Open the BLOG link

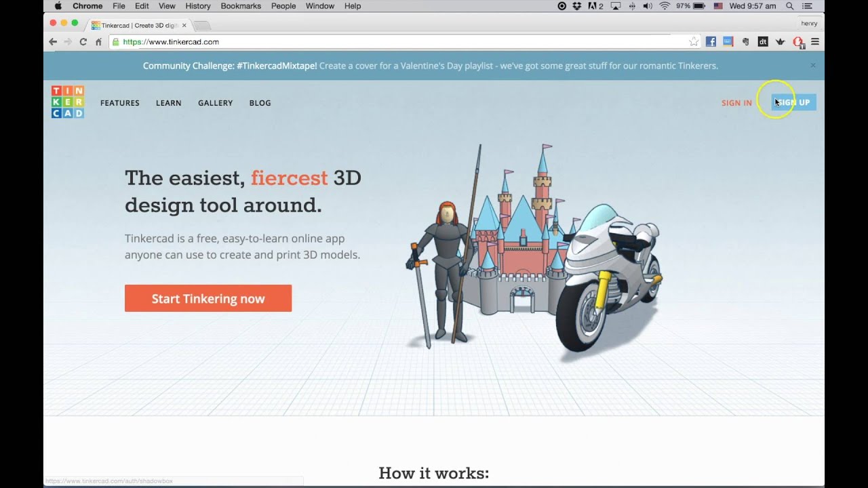260,103
